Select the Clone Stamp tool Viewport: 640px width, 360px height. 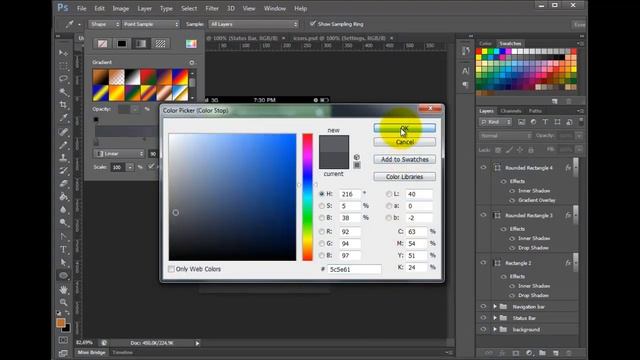click(x=63, y=158)
